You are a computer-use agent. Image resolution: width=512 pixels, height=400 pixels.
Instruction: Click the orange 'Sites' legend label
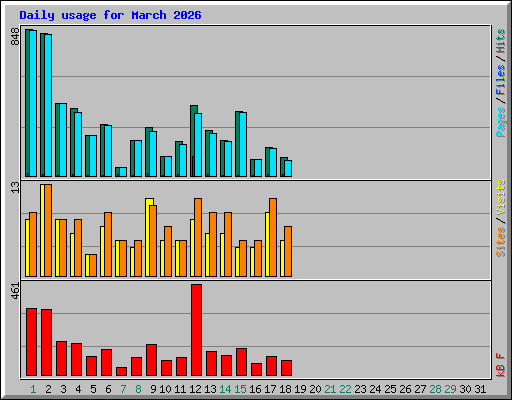pos(501,242)
